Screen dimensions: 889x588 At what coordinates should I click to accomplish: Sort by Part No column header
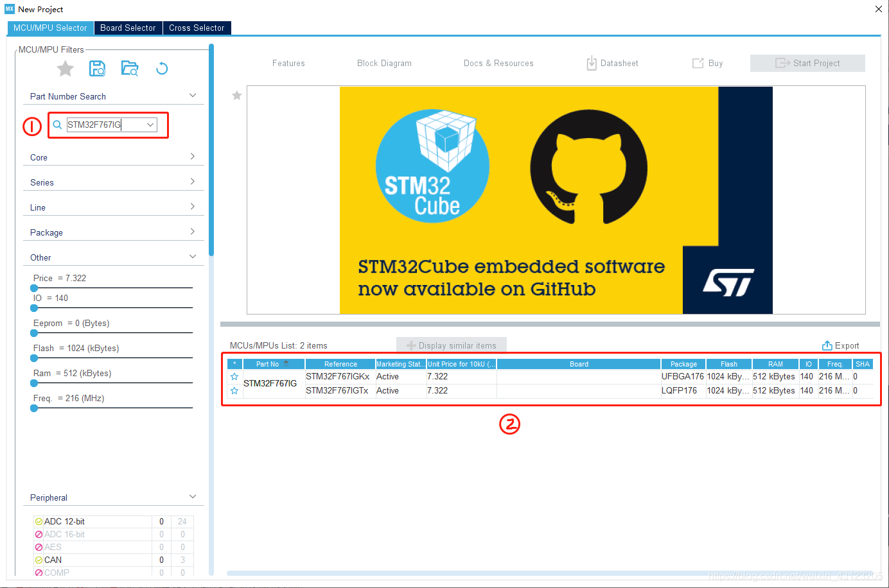274,364
